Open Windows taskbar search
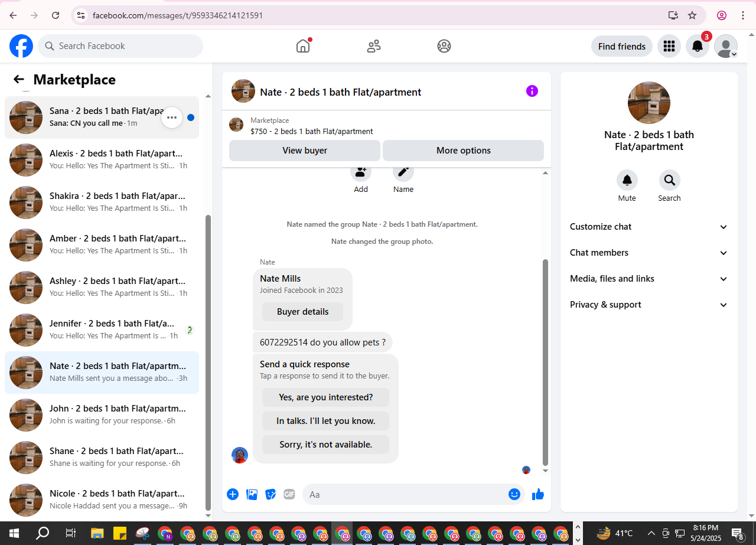The width and height of the screenshot is (756, 545). (x=43, y=533)
